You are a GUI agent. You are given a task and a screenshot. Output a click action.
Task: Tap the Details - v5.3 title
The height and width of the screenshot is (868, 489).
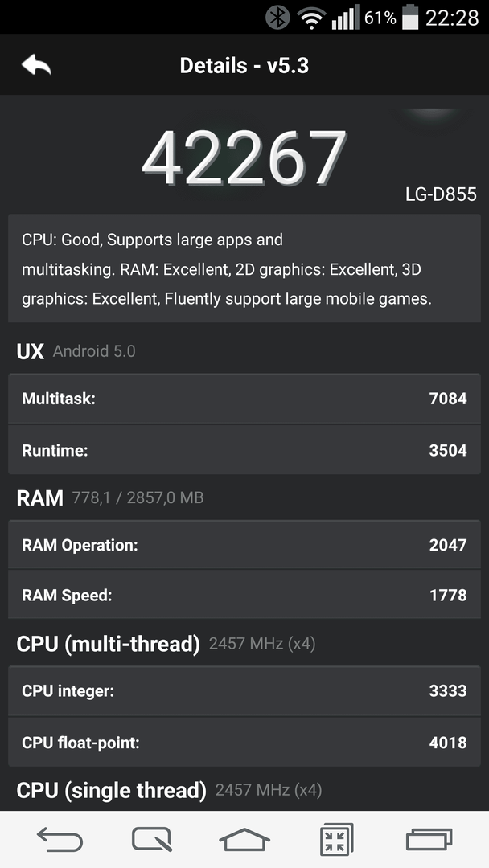click(x=244, y=65)
